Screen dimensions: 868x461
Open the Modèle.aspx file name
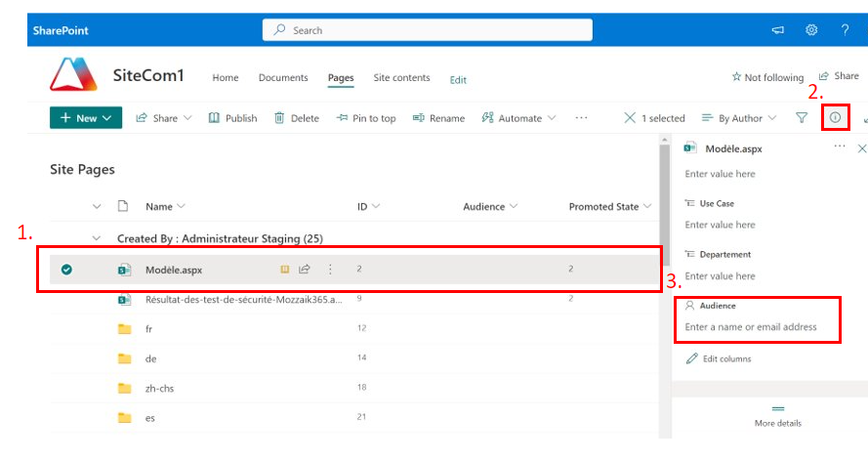click(x=174, y=270)
